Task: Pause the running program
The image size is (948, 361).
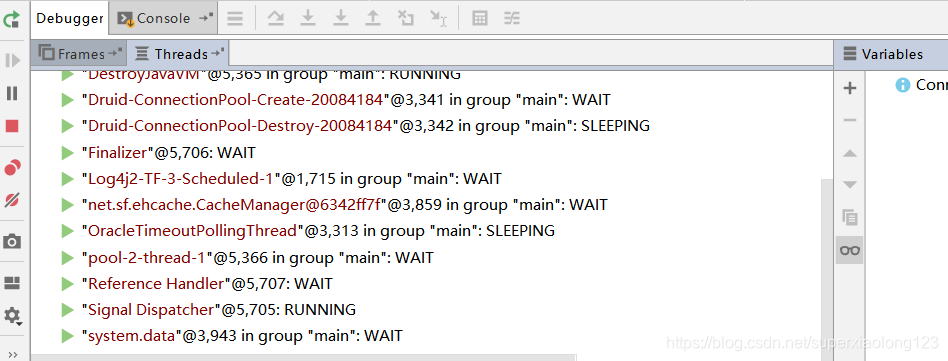Action: (12, 93)
